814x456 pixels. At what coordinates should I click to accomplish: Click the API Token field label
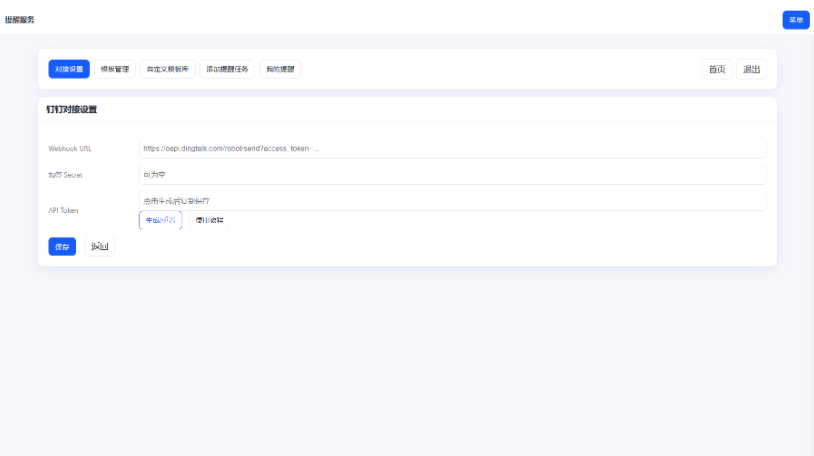64,210
